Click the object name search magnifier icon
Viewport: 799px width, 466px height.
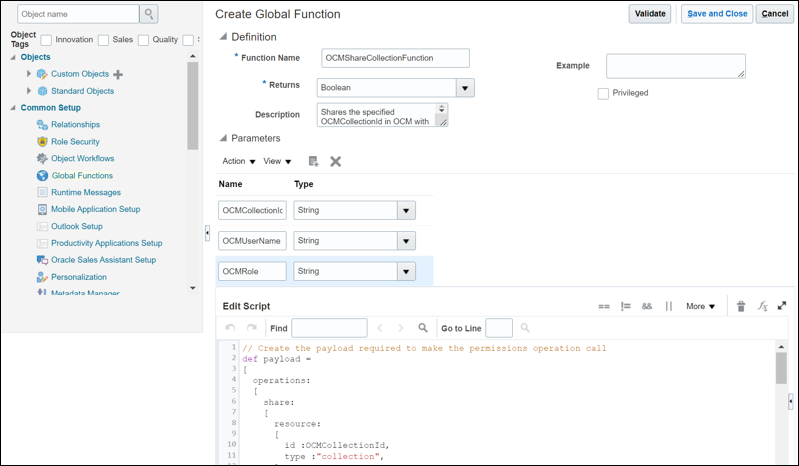[148, 14]
